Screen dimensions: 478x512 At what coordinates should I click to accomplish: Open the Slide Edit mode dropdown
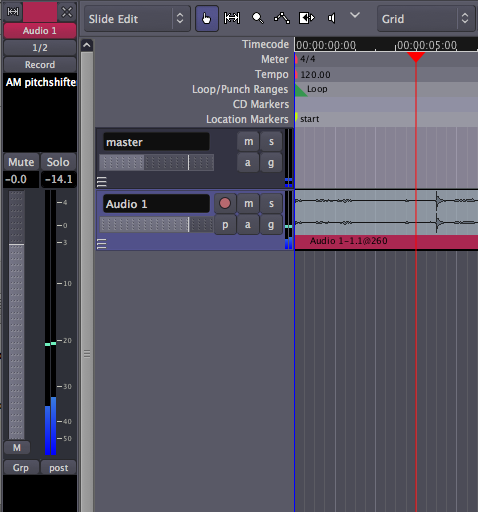pos(137,19)
